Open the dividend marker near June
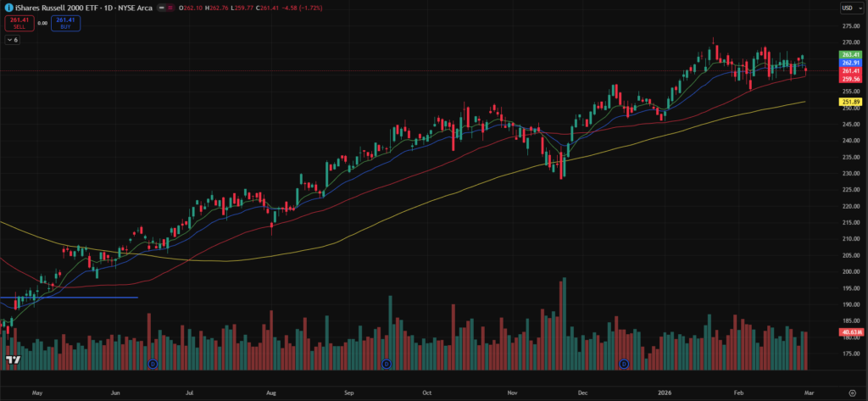Image resolution: width=868 pixels, height=401 pixels. coord(153,364)
